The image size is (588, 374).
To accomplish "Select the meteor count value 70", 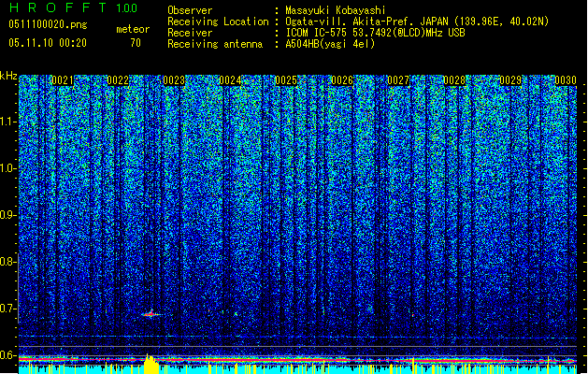I will [x=136, y=43].
